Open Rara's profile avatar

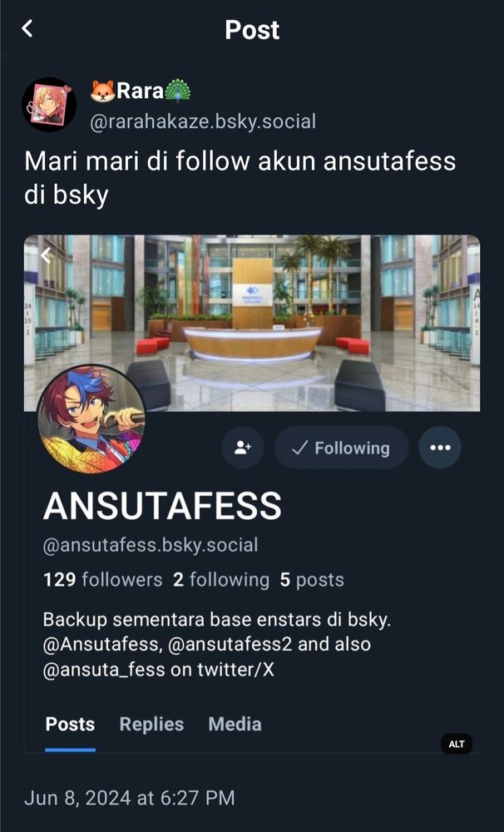[x=49, y=105]
